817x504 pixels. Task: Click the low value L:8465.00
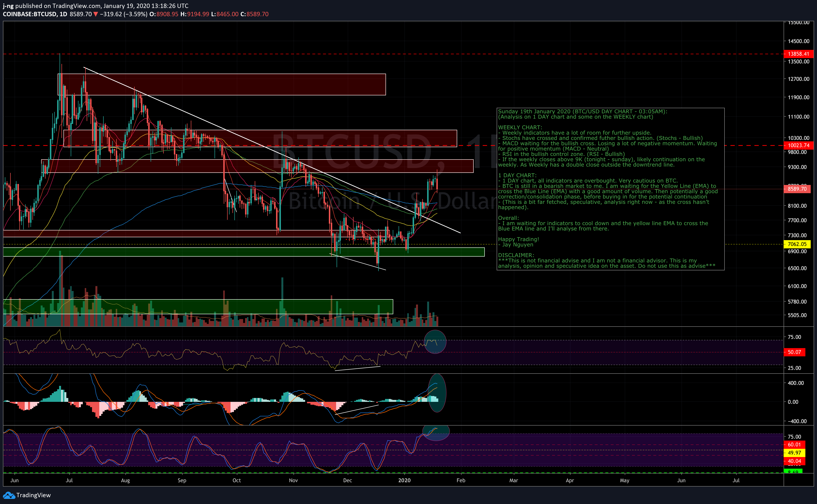click(225, 14)
